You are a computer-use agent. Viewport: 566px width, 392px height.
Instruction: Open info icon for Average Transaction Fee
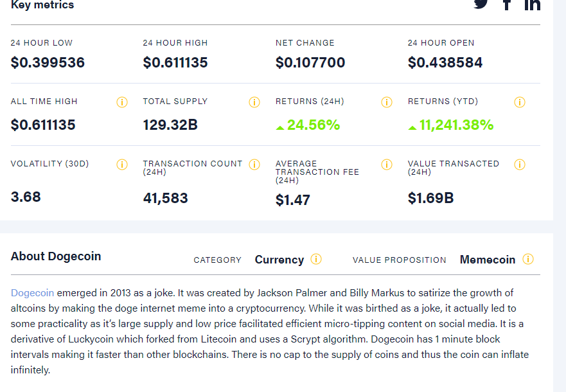click(x=387, y=165)
